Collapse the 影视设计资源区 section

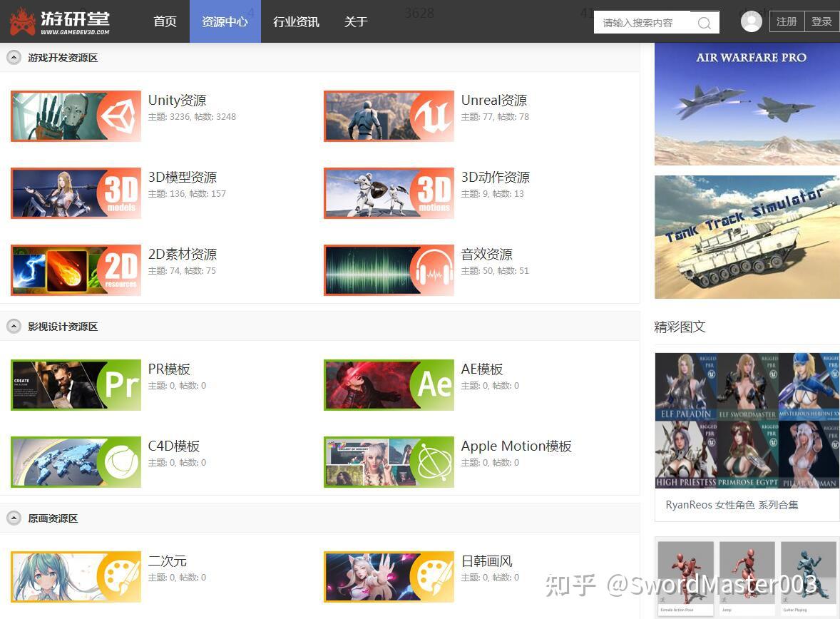pyautogui.click(x=13, y=326)
